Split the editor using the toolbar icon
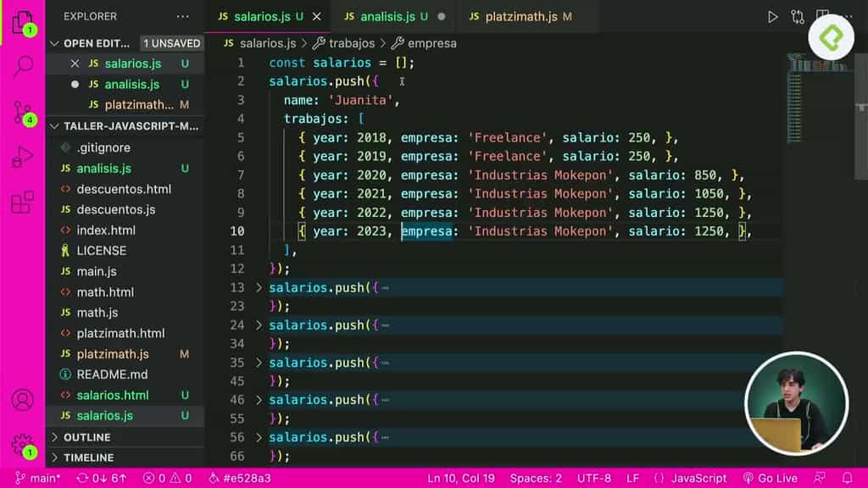 click(x=822, y=15)
